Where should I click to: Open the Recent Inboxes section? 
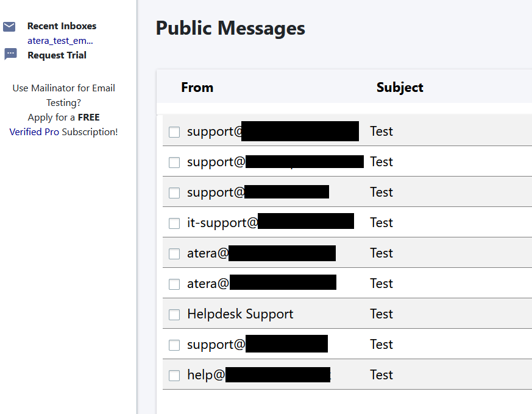pos(62,26)
